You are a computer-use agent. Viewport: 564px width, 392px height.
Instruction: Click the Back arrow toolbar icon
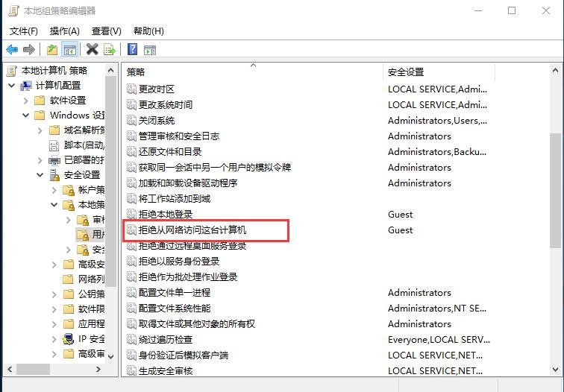point(12,49)
